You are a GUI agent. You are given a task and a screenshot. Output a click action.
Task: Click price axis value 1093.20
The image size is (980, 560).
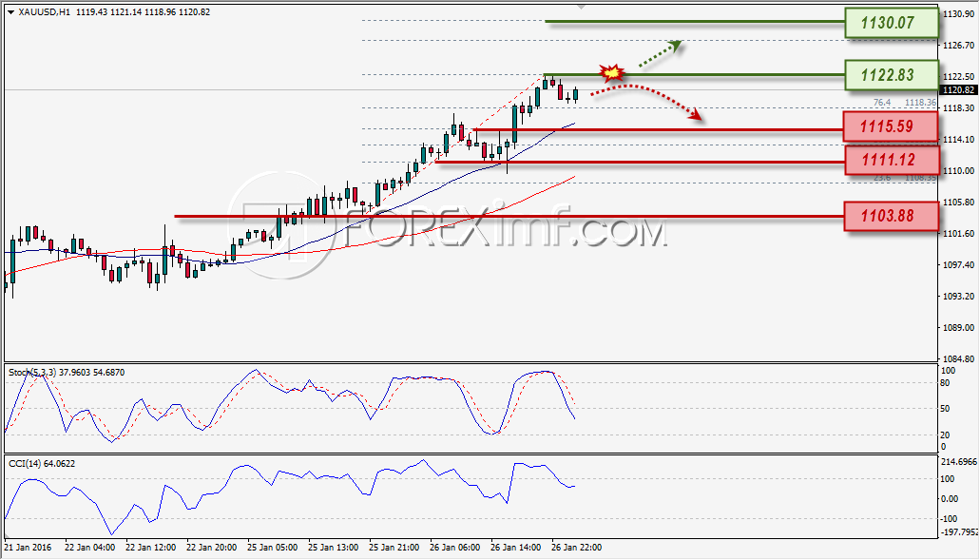(x=959, y=297)
